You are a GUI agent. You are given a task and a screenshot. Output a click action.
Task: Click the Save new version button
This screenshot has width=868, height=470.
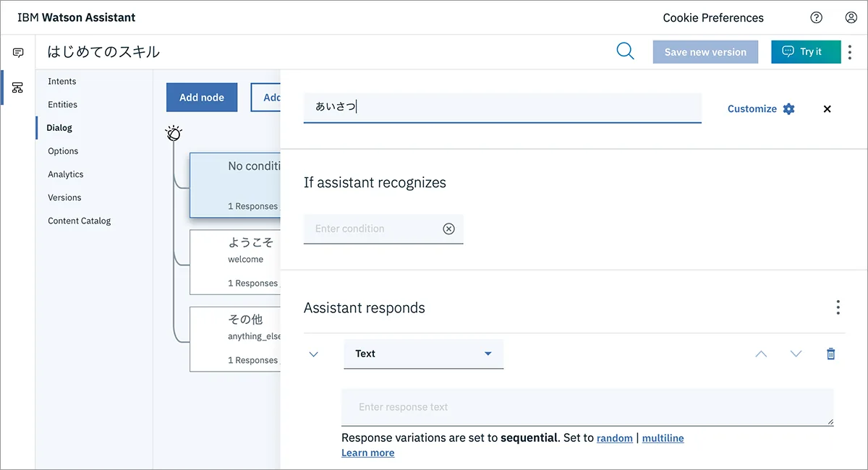tap(705, 52)
